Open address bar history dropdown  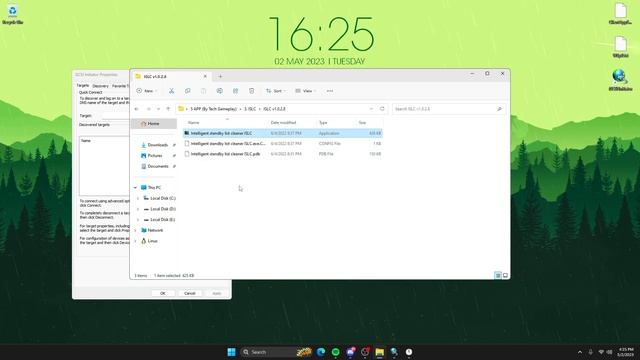tap(371, 109)
